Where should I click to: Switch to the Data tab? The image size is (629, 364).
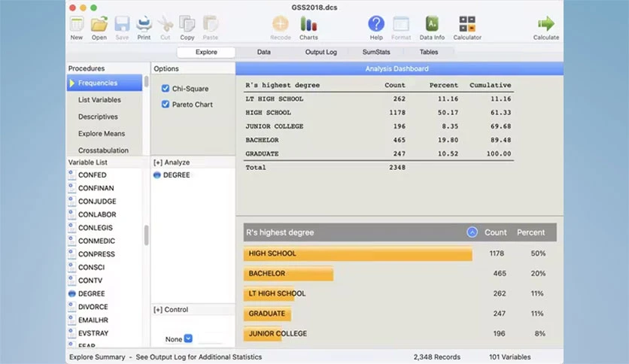point(263,52)
